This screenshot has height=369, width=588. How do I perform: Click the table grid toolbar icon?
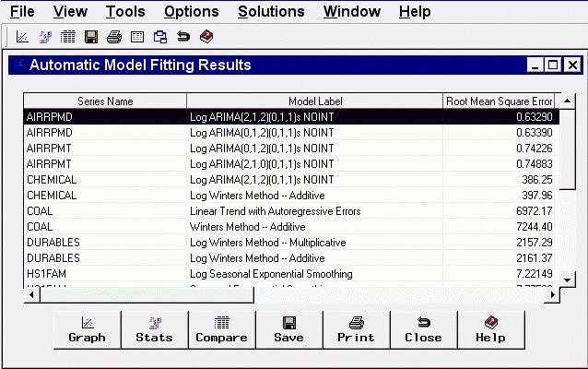tap(67, 38)
